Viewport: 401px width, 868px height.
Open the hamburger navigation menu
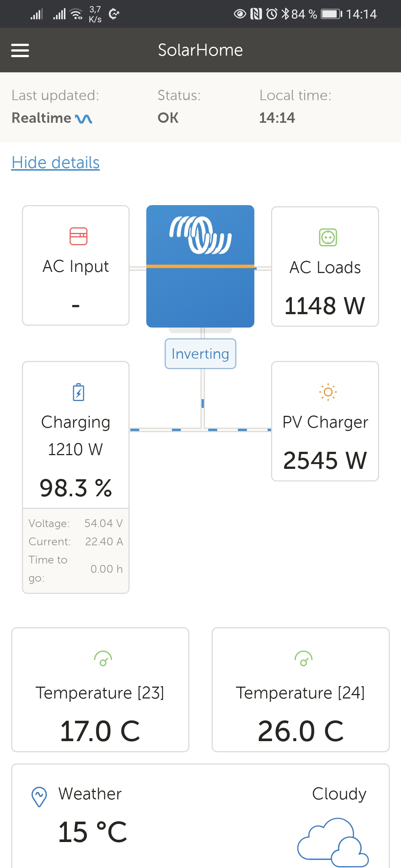tap(20, 50)
